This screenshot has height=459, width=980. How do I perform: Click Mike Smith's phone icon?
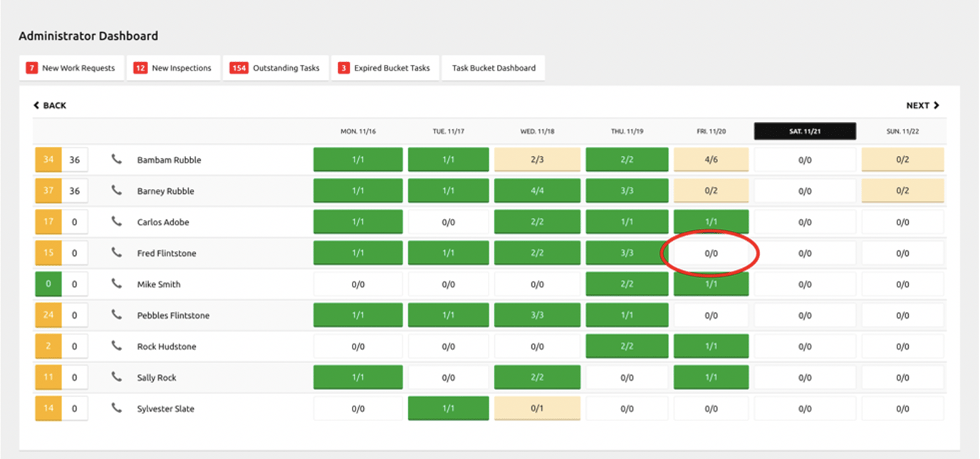pyautogui.click(x=117, y=284)
